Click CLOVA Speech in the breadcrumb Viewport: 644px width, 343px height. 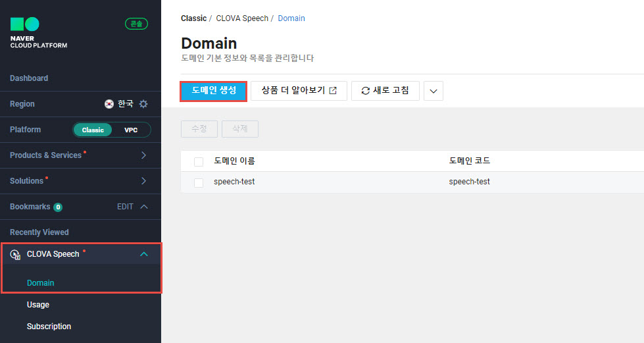(242, 18)
